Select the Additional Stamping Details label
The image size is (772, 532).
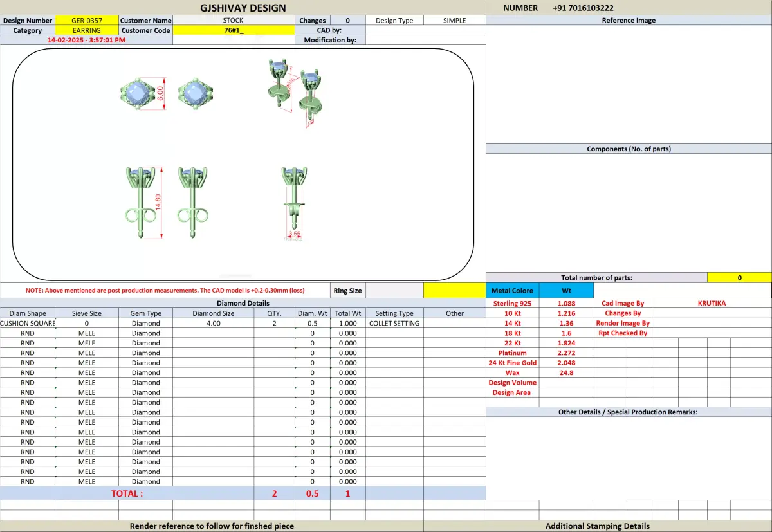[x=598, y=526]
